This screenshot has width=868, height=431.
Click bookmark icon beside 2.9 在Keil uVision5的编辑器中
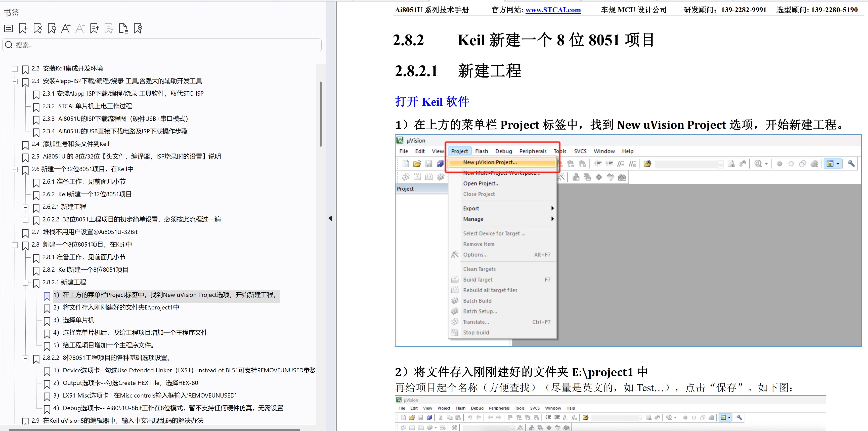pos(25,421)
